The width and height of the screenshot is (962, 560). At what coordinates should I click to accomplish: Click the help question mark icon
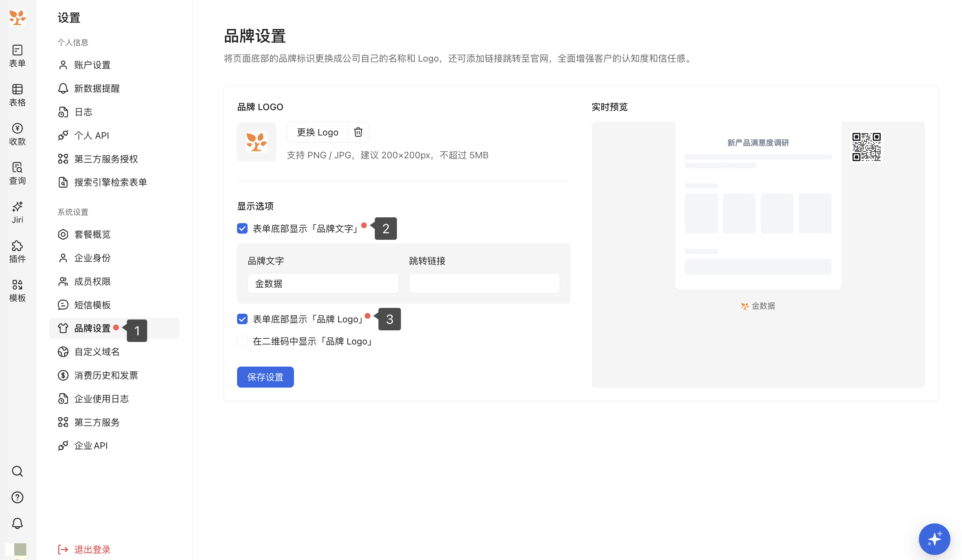point(17,497)
